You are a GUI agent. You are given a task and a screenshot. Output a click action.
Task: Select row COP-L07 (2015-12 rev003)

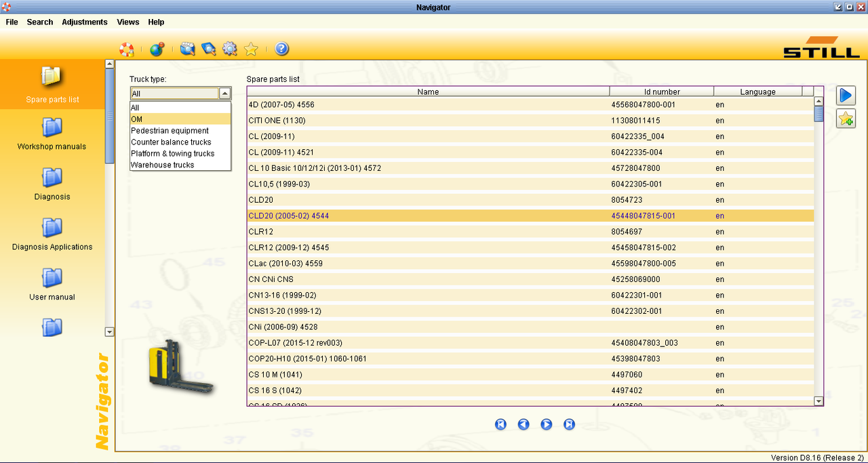[x=530, y=343]
